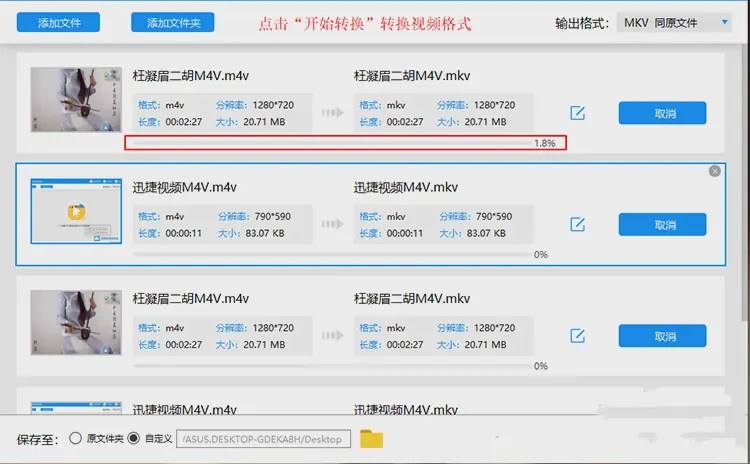The image size is (750, 464).
Task: Click conversion arrow icon in the 1.8% row
Action: (332, 113)
